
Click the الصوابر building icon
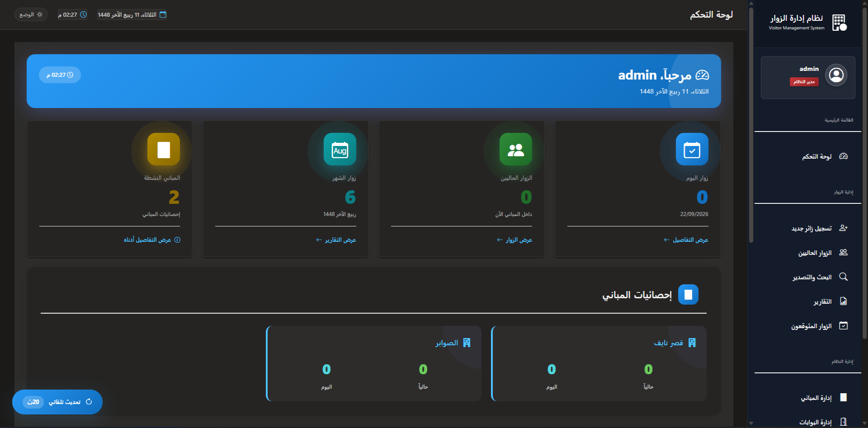pyautogui.click(x=467, y=343)
